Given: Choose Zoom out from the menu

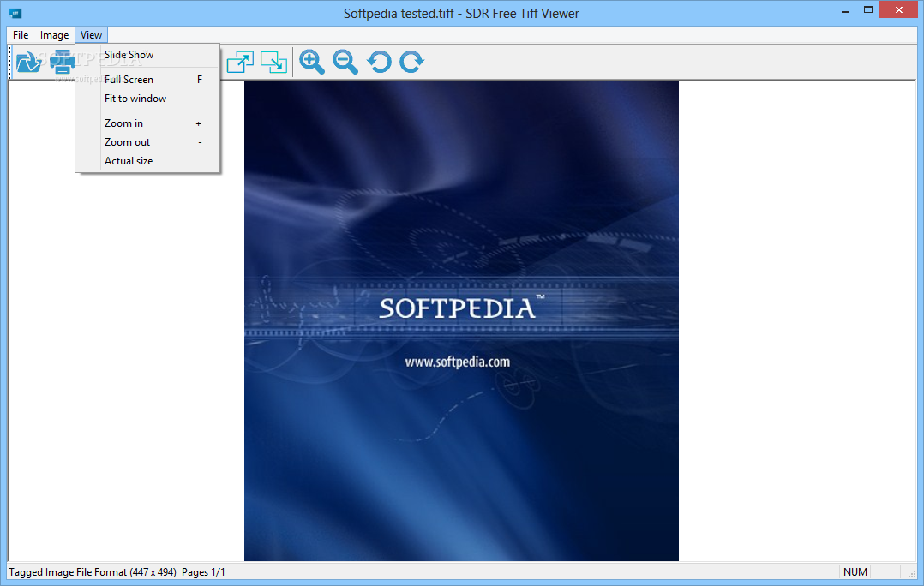Looking at the screenshot, I should coord(148,142).
